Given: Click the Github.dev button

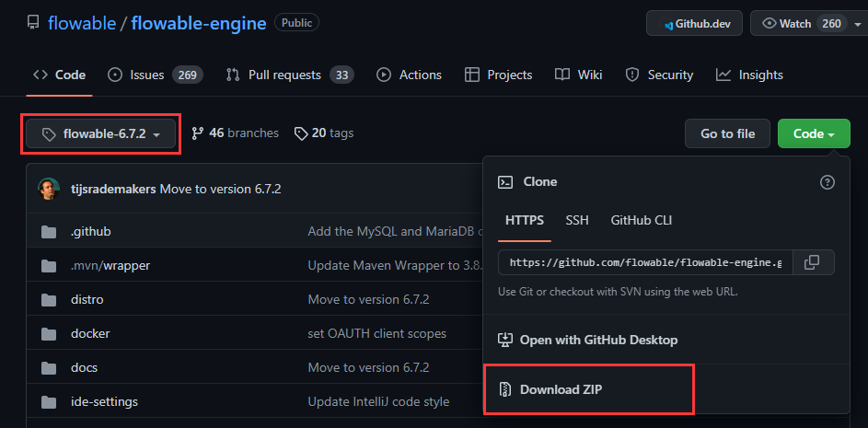Looking at the screenshot, I should [x=694, y=23].
